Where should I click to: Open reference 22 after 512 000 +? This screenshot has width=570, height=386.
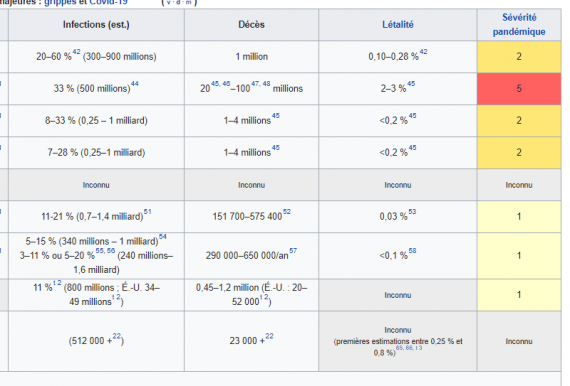click(116, 336)
